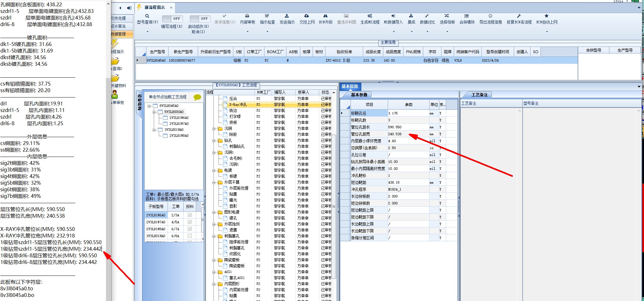
Task: Click the 重选开料图 picture icon
Action: 346,16
